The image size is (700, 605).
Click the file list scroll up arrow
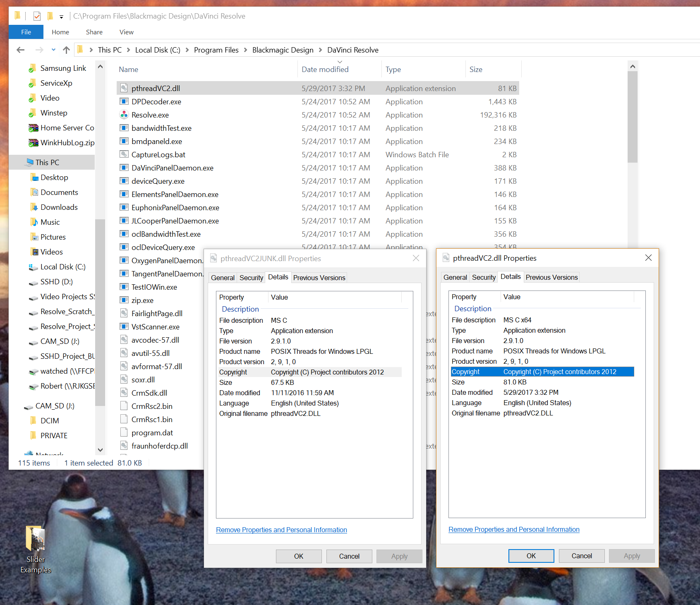pyautogui.click(x=632, y=66)
